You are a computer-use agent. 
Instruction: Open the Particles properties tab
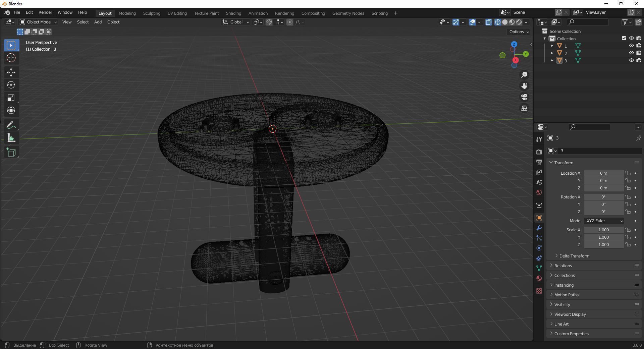click(x=539, y=238)
